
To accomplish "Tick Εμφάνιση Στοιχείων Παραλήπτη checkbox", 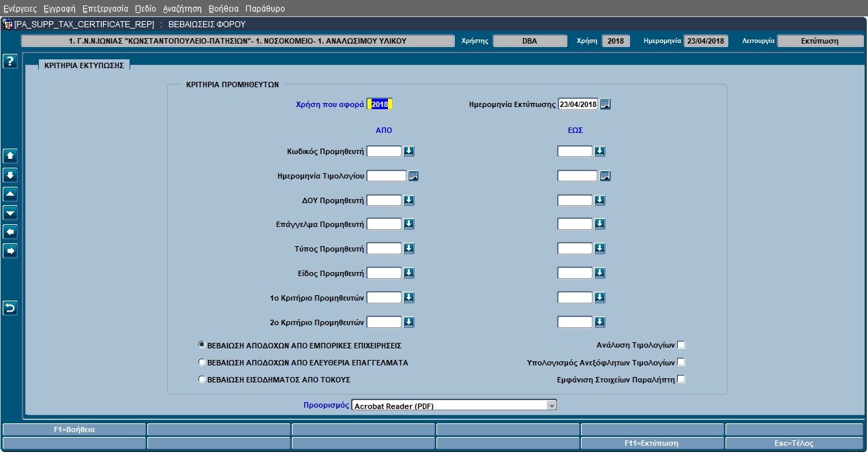I will pos(680,380).
